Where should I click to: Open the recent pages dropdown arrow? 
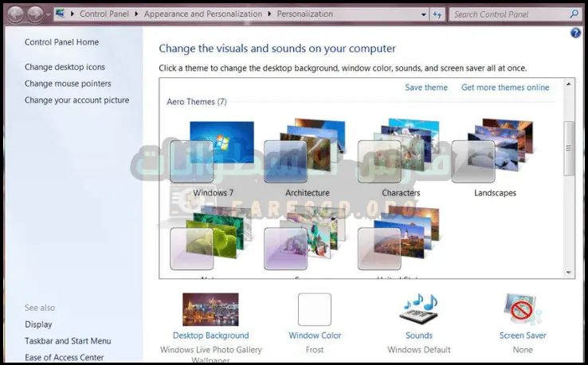(x=49, y=14)
